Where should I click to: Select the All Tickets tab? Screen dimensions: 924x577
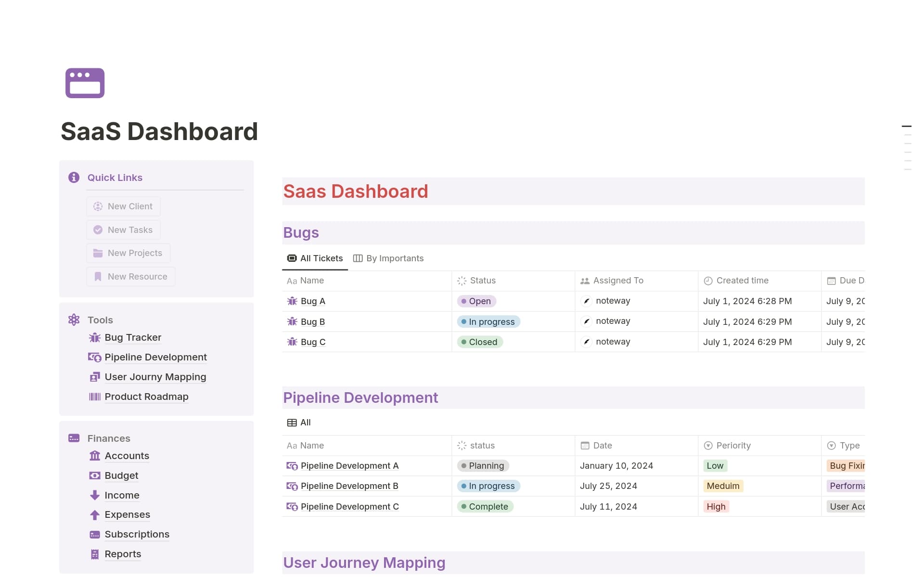coord(315,258)
